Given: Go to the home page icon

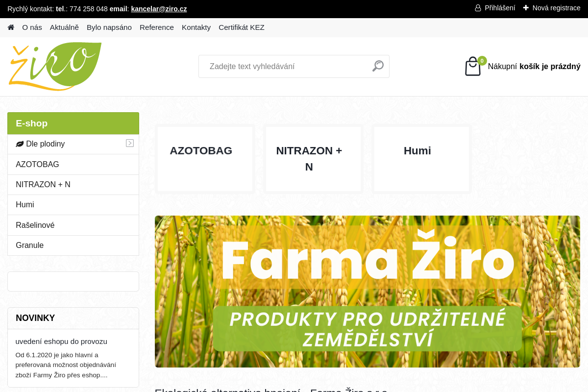Looking at the screenshot, I should 11,27.
